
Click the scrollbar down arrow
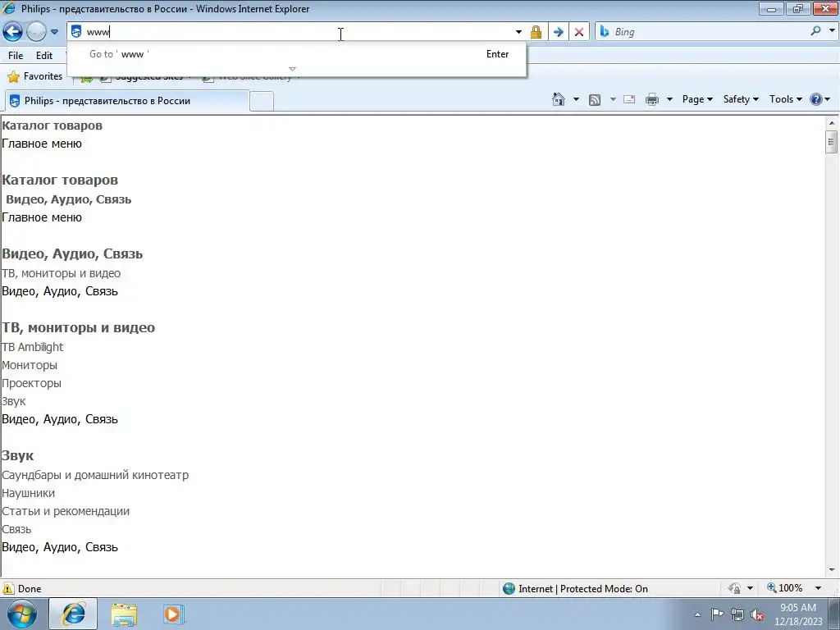pyautogui.click(x=832, y=570)
